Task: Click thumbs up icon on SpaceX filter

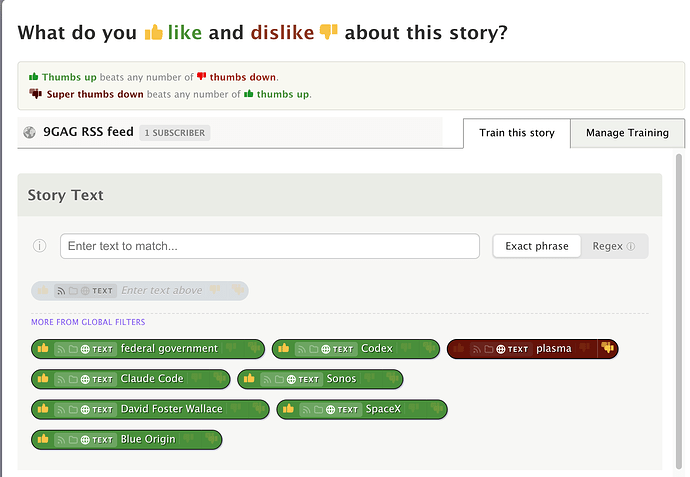Action: coord(288,409)
